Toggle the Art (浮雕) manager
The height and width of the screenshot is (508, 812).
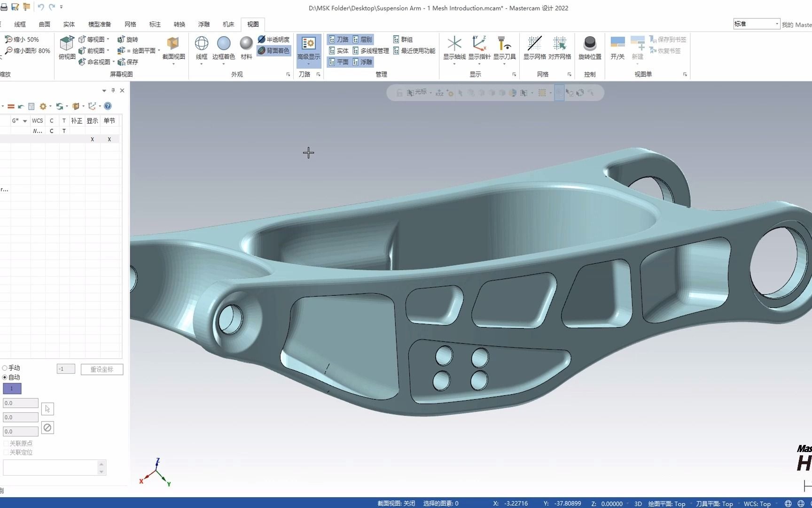coord(362,62)
